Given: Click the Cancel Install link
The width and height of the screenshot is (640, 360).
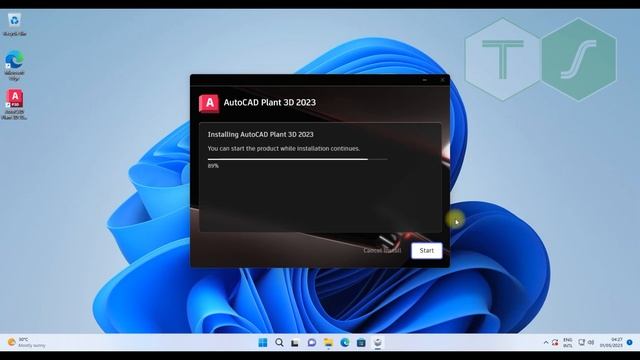Looking at the screenshot, I should [382, 251].
